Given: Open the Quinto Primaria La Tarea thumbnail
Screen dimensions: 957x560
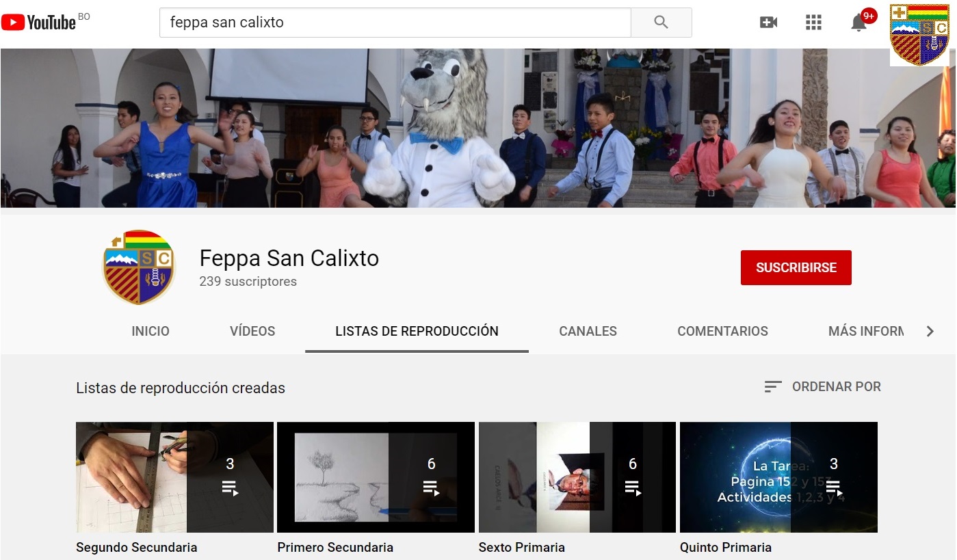Looking at the screenshot, I should (x=778, y=477).
